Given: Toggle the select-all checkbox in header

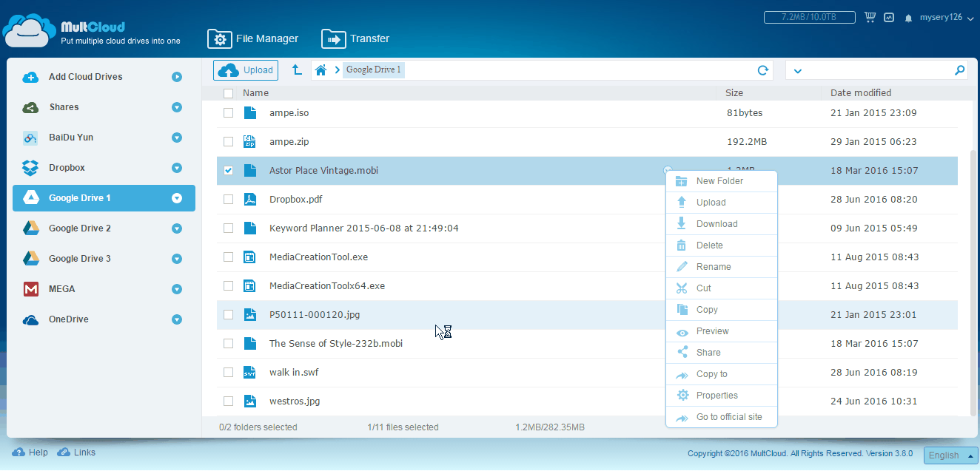Looking at the screenshot, I should (229, 93).
